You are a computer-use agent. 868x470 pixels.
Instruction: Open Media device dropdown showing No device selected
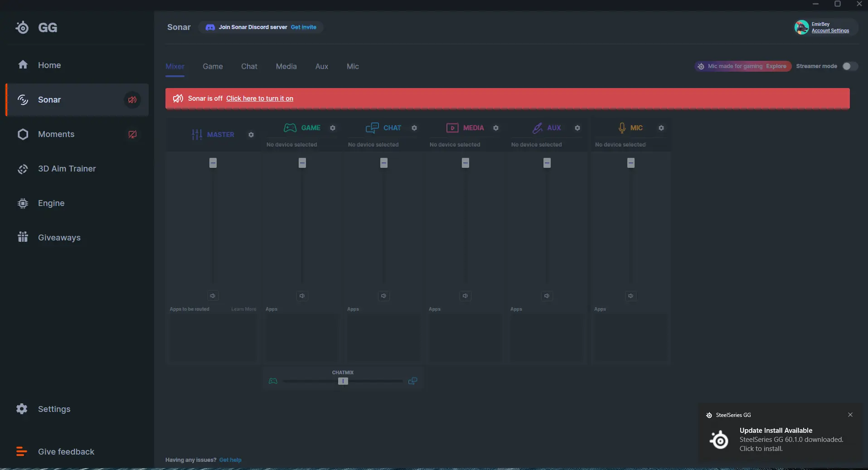(455, 145)
